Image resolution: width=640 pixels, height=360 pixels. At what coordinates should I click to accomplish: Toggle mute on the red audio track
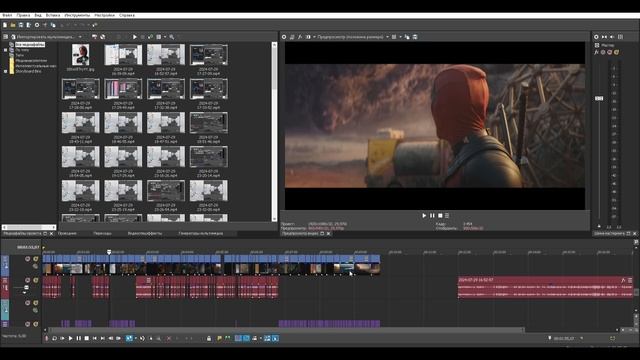[x=27, y=280]
